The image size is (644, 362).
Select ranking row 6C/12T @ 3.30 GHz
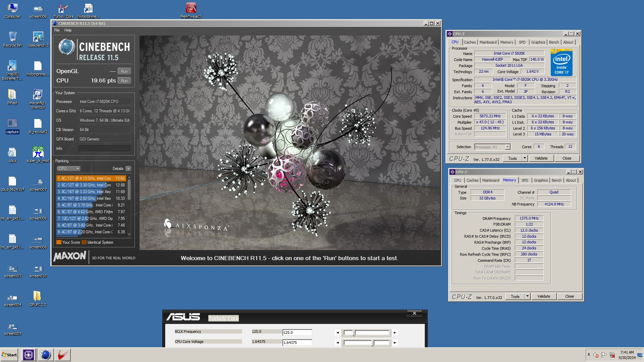coord(91,185)
